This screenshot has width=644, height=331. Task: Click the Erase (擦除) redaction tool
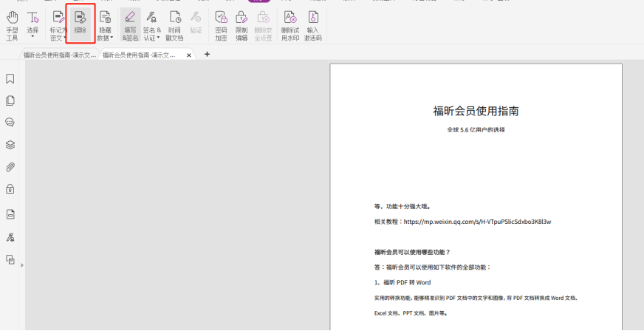pos(80,24)
